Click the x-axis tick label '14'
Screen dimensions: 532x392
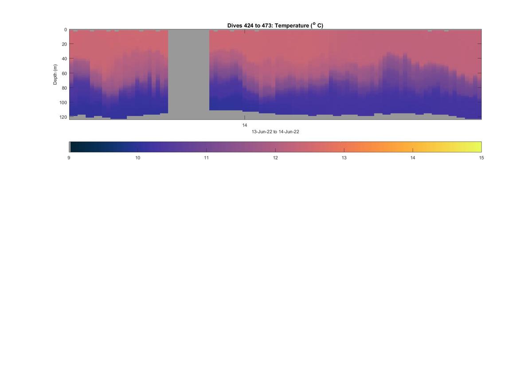tap(245, 125)
